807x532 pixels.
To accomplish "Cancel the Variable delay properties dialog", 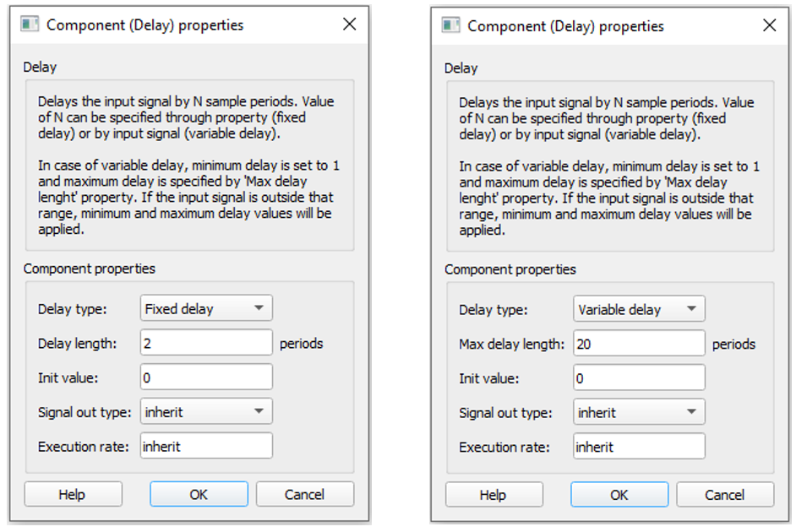I will 725,496.
